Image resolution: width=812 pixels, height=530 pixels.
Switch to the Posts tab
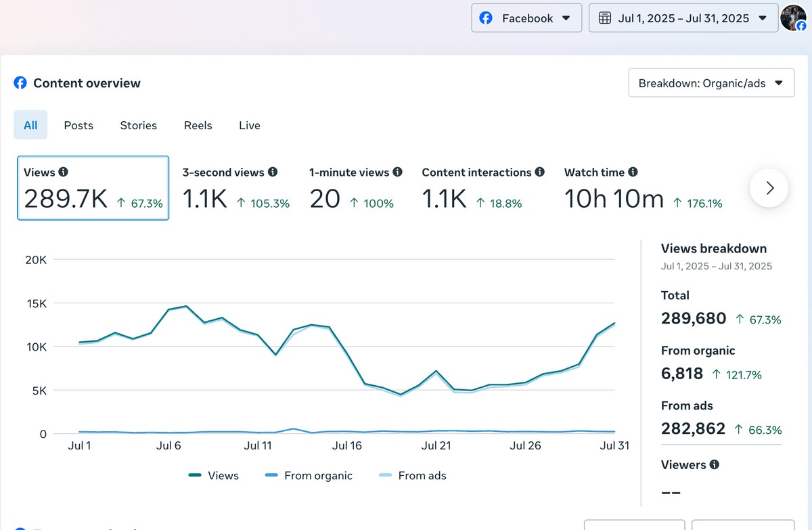coord(78,125)
